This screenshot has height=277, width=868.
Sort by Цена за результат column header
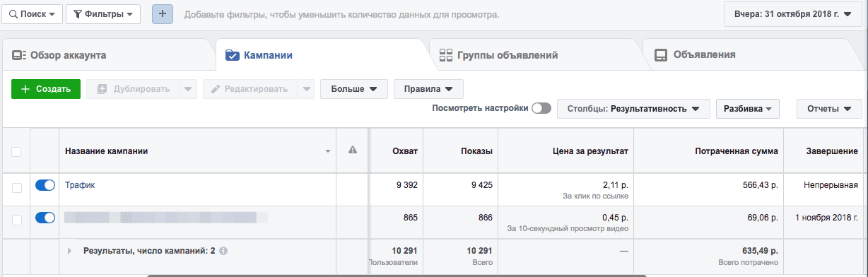click(590, 151)
